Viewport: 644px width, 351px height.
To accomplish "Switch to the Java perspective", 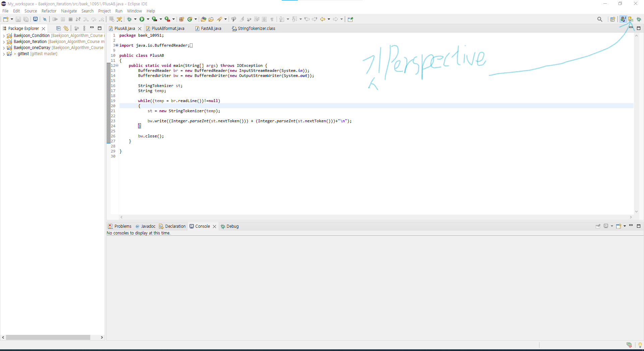I will click(x=623, y=19).
